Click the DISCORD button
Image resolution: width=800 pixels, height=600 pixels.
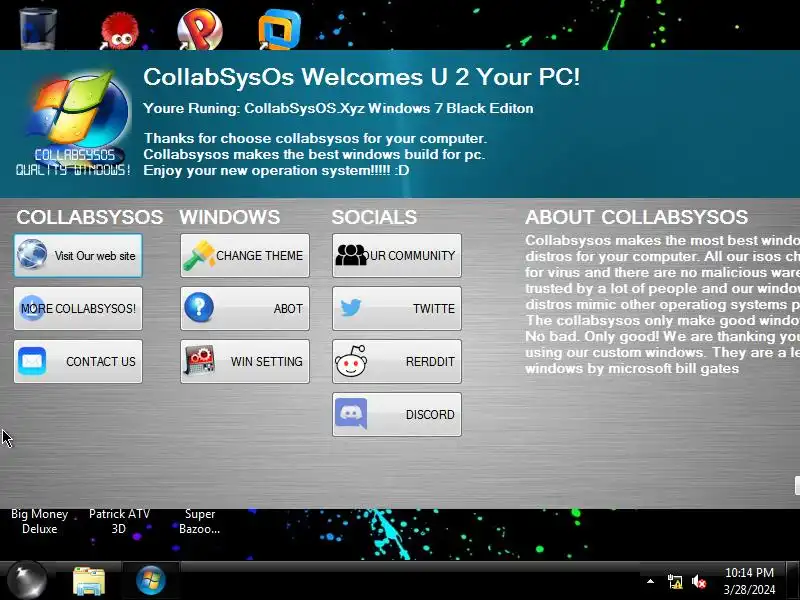coord(397,414)
